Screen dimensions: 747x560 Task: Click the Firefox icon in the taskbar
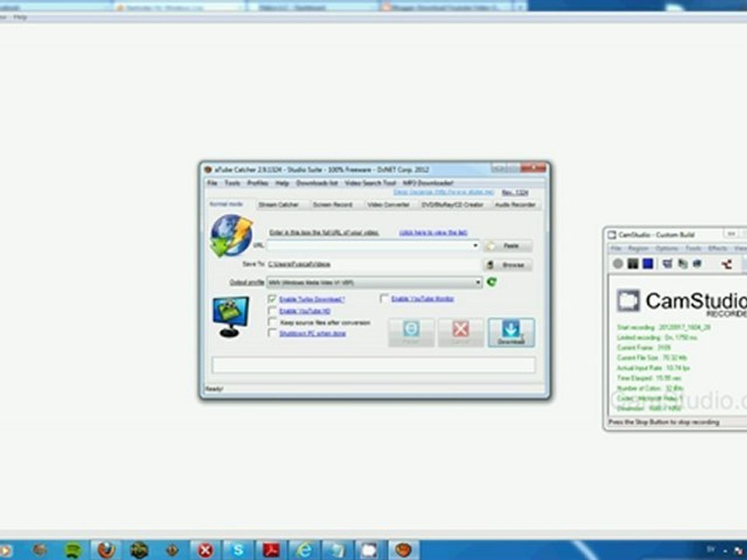click(107, 551)
